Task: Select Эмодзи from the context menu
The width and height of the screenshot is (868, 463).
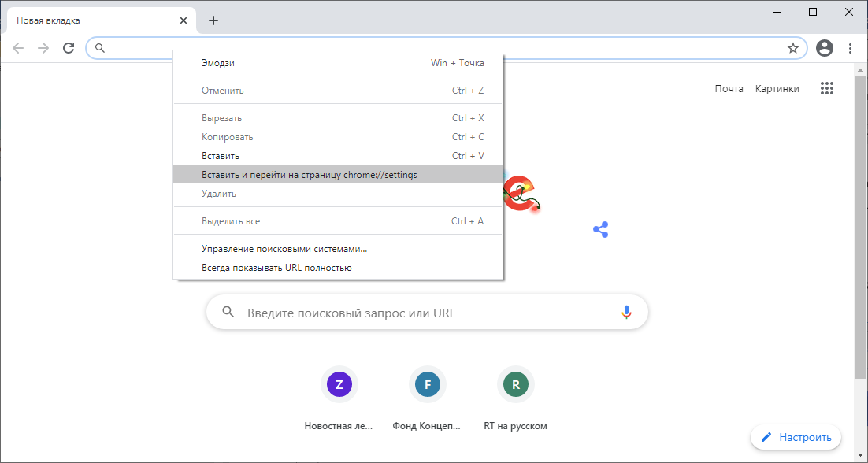Action: click(218, 63)
